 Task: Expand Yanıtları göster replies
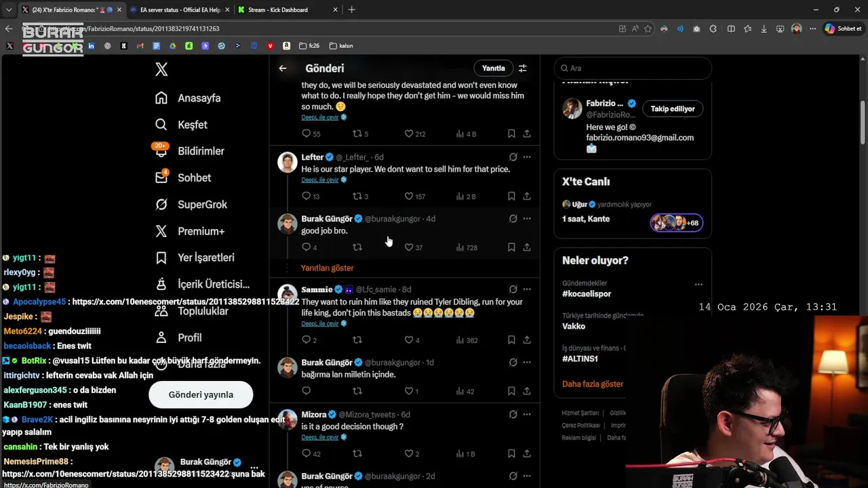click(328, 268)
